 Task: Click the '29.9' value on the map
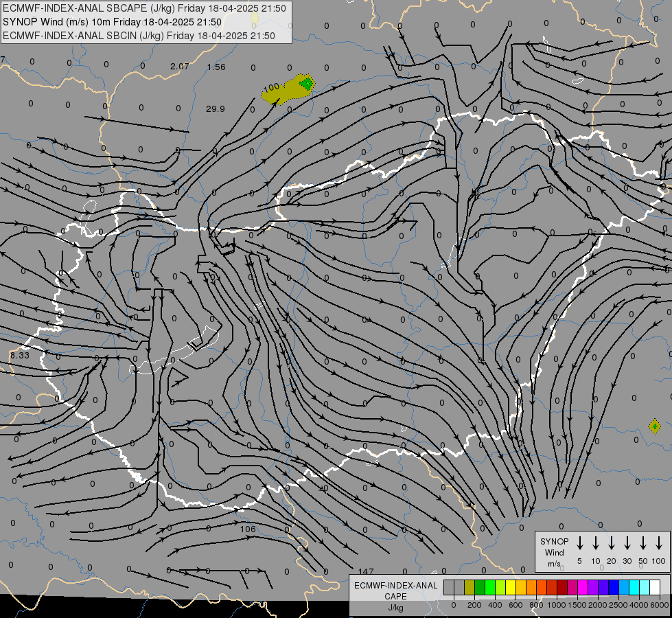point(215,109)
